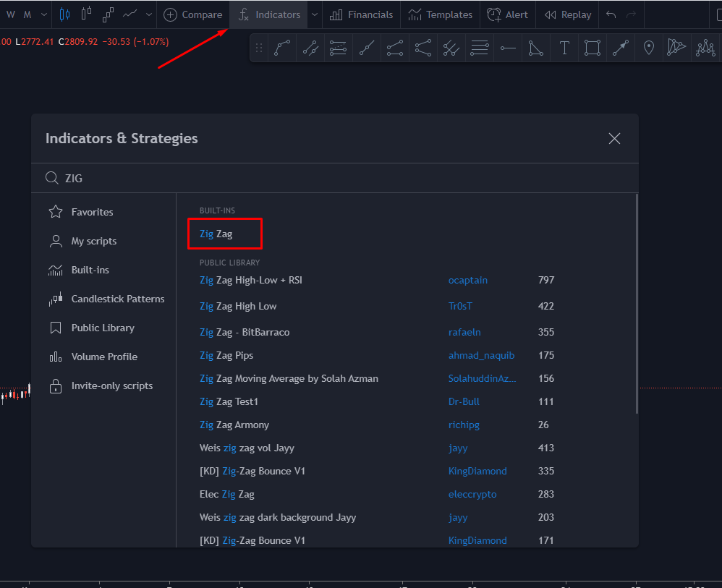
Task: Expand the time interval dropdown arrow
Action: click(43, 14)
